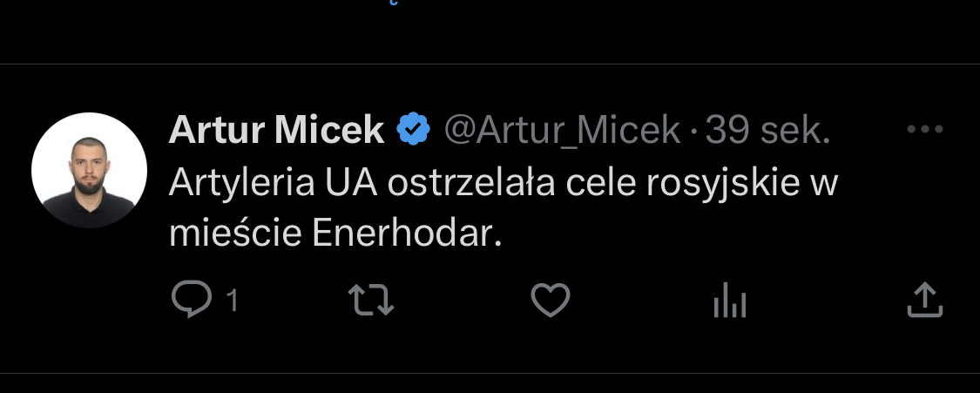
Task: Open the @Artur_Micek handle link
Action: coord(562,131)
